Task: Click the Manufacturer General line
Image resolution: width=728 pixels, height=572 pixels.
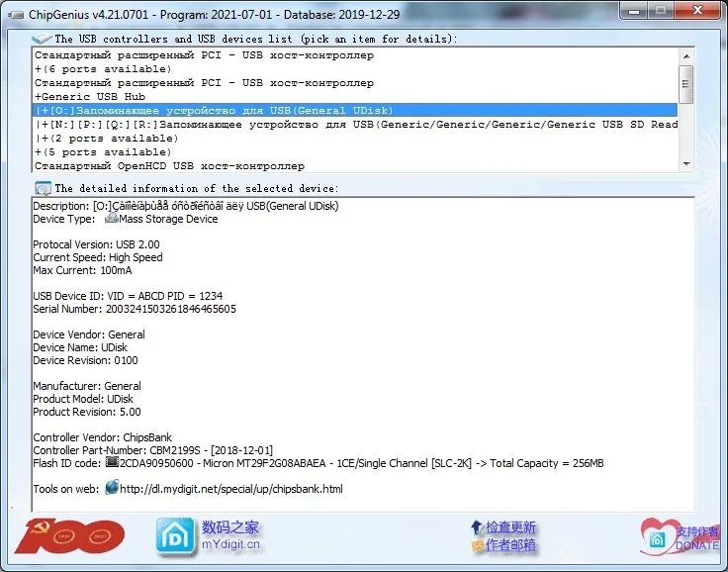Action: 87,386
